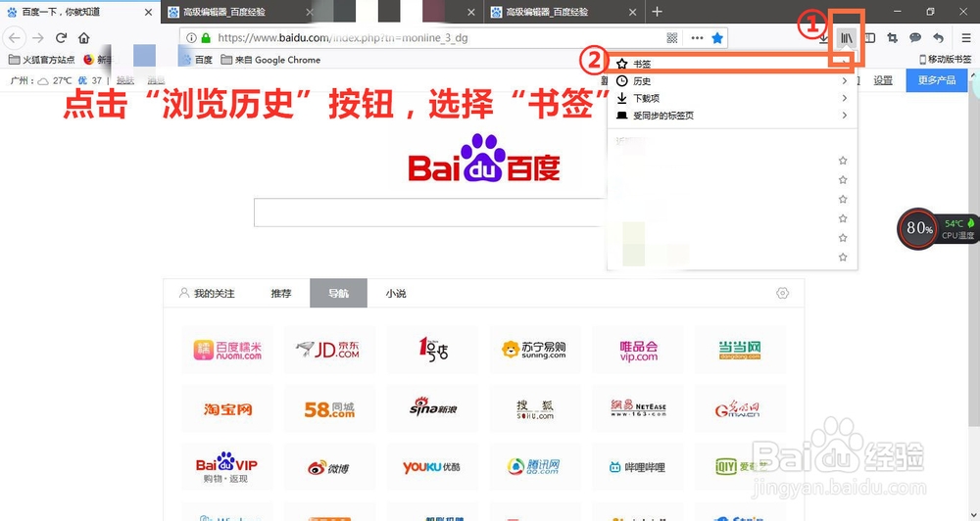
Task: Expand the chevron beside 下载项
Action: [845, 98]
